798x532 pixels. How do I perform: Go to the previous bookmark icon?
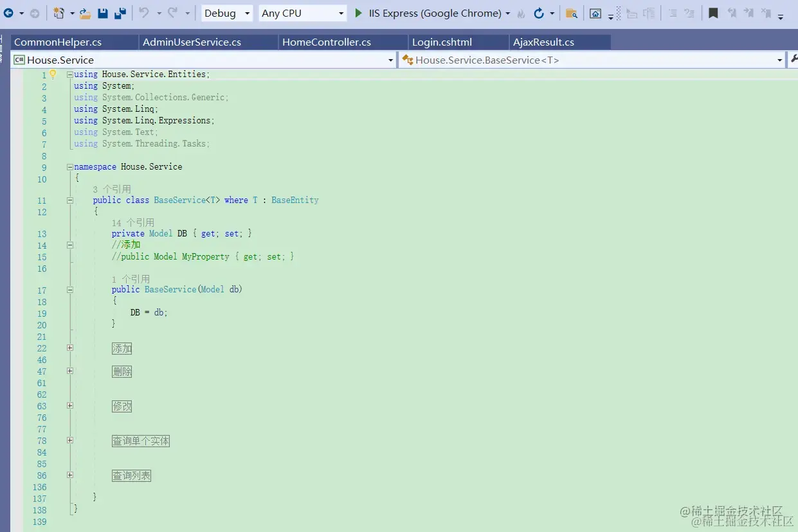point(732,13)
